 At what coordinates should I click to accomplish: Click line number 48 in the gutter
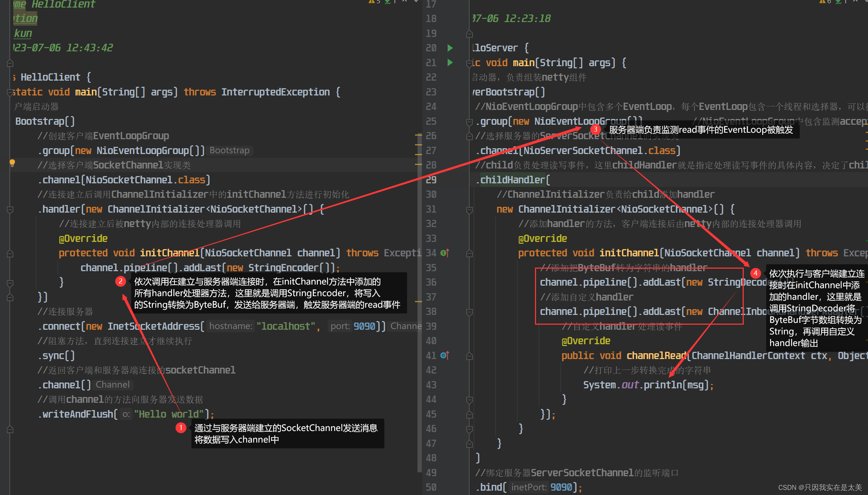coord(431,458)
